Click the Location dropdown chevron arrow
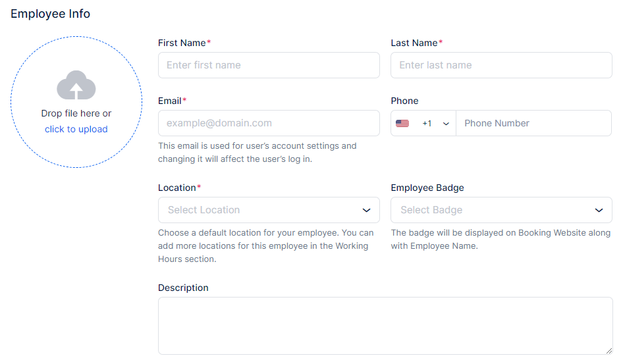Screen dimensions: 623x364 pos(367,210)
